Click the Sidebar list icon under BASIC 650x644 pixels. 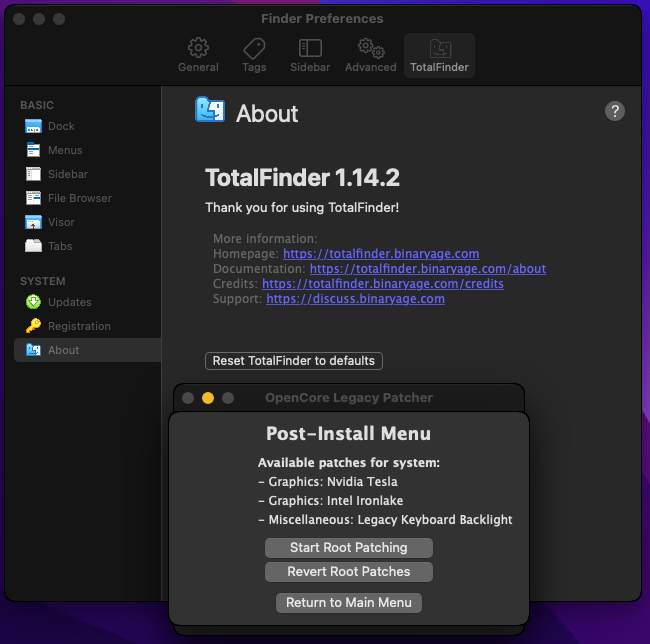[x=33, y=174]
